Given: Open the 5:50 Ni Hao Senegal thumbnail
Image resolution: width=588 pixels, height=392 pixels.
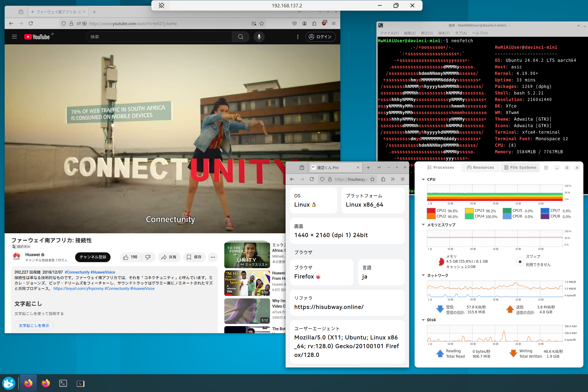Looking at the screenshot, I should pyautogui.click(x=247, y=283).
